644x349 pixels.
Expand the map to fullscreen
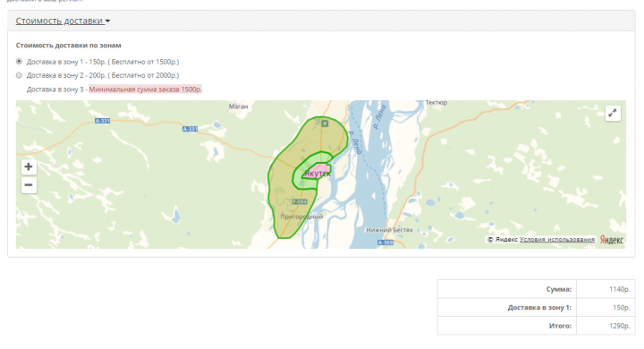pyautogui.click(x=613, y=113)
